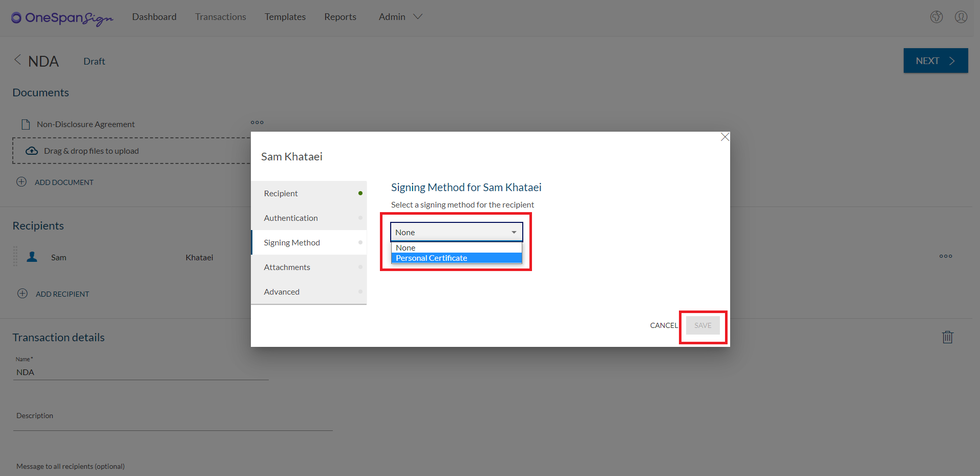The width and height of the screenshot is (980, 476).
Task: Click the Non-Disclosure Agreement document name
Action: (x=86, y=124)
